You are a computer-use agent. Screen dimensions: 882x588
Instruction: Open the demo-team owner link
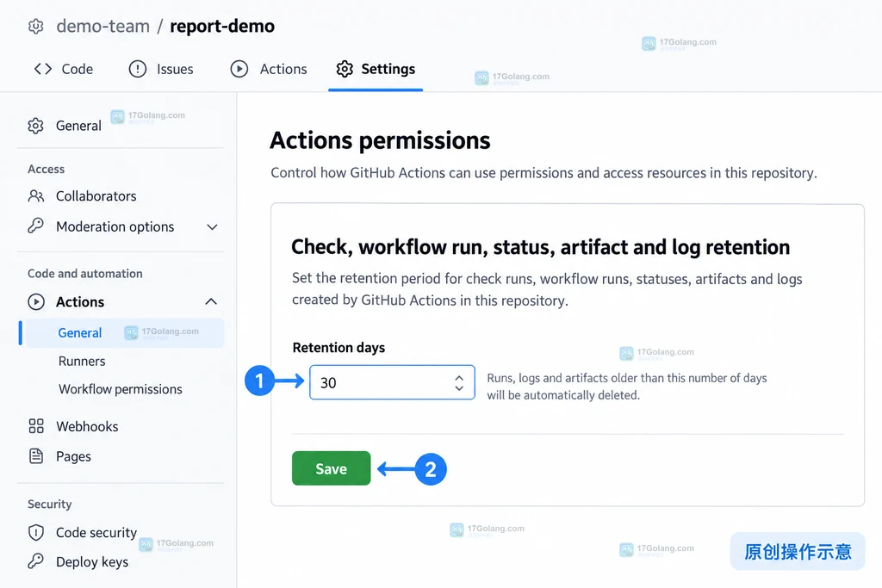(103, 26)
